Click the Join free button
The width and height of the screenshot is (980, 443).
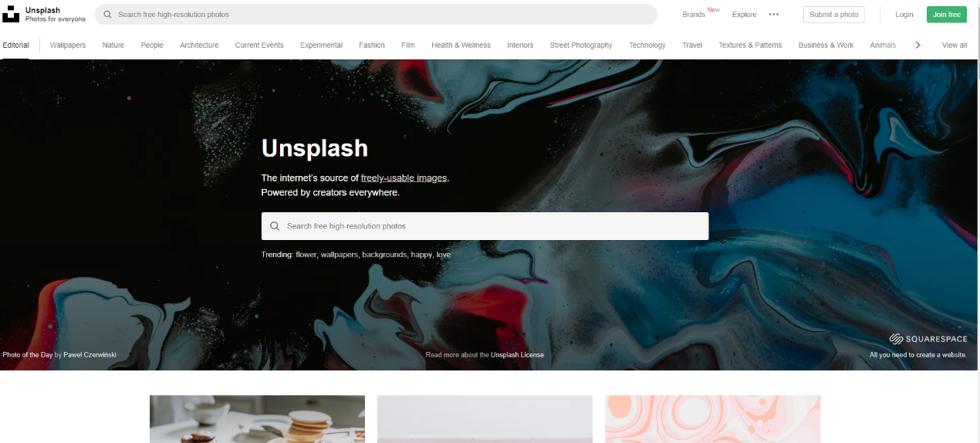click(947, 15)
